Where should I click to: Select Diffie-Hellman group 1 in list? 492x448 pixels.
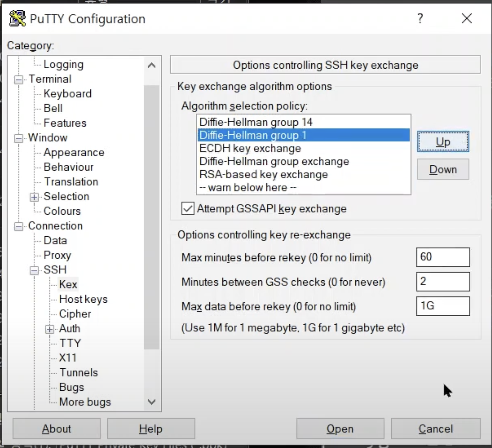click(303, 135)
